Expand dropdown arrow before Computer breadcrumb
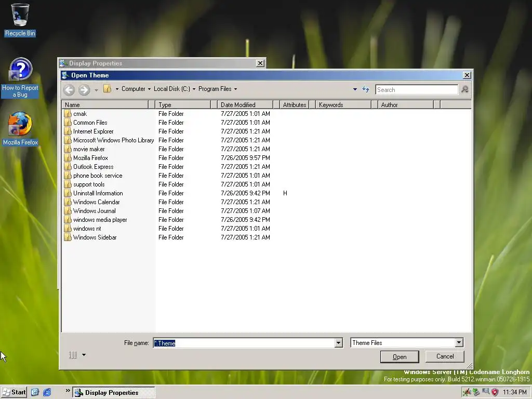Screen dimensions: 532x399 117,89
